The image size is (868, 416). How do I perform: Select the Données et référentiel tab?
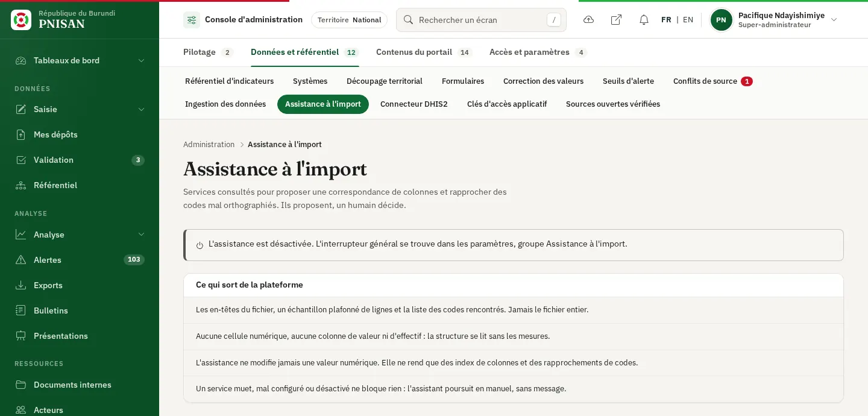pyautogui.click(x=305, y=52)
